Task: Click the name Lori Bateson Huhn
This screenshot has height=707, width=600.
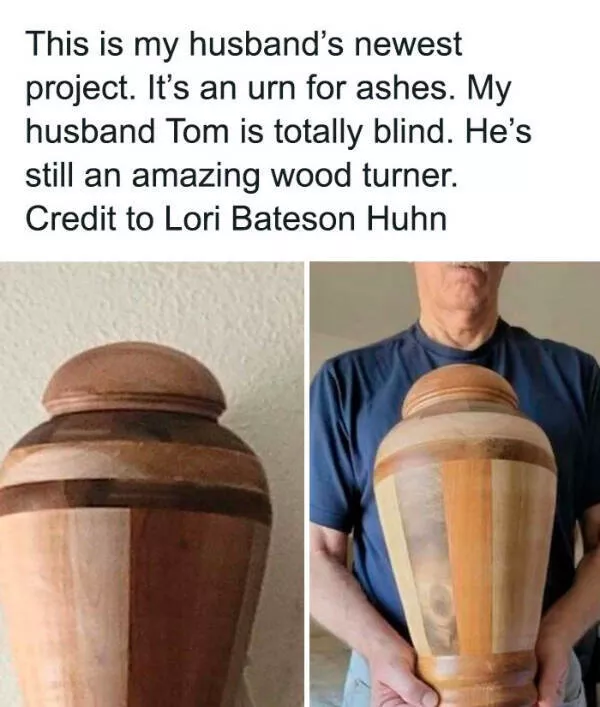Action: pyautogui.click(x=305, y=218)
